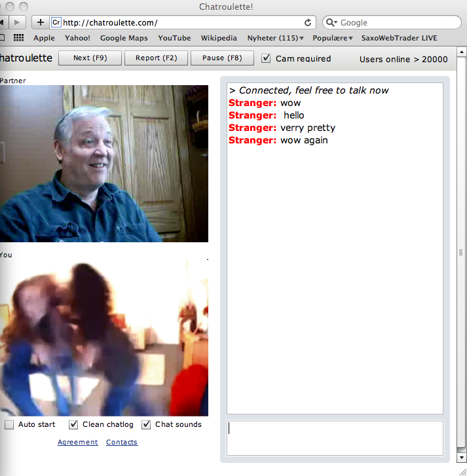Open the Contacts link

click(x=122, y=442)
